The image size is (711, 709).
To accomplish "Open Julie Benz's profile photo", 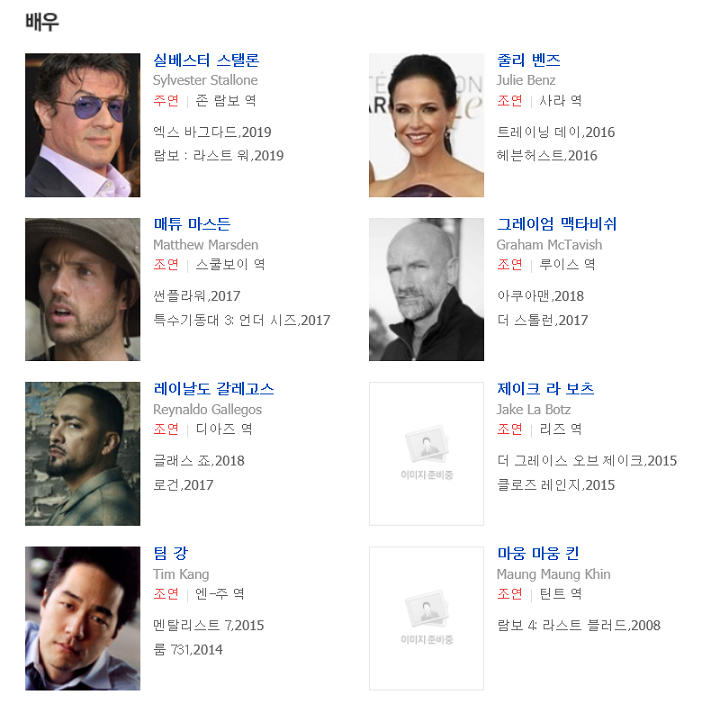I will click(x=426, y=125).
